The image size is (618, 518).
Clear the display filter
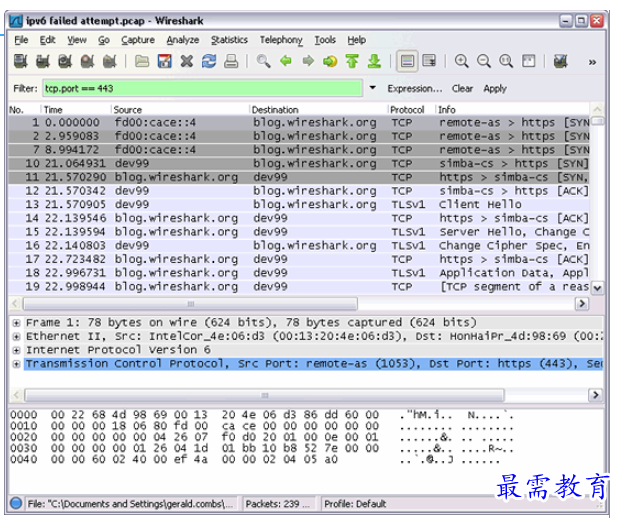462,88
